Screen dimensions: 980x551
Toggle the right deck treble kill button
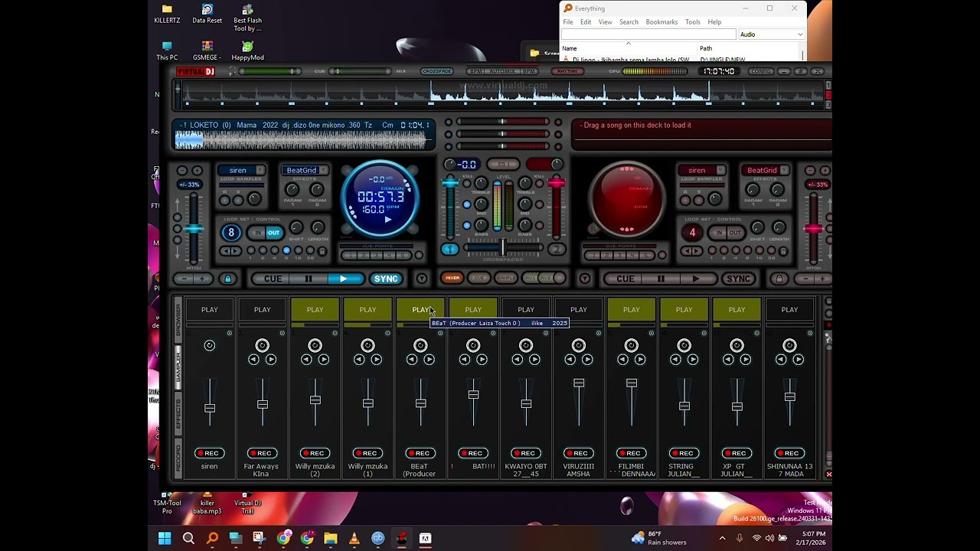pyautogui.click(x=540, y=184)
